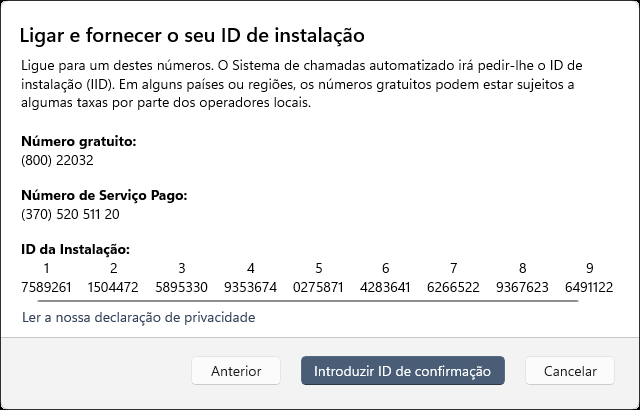
Task: Click the dialog heading about ID de instalação
Action: click(x=192, y=36)
